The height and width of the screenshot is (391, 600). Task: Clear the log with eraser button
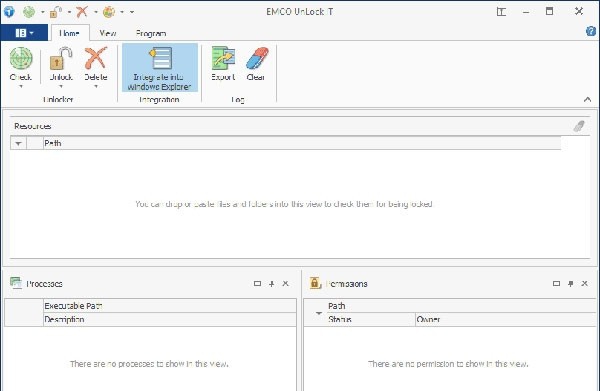[256, 64]
